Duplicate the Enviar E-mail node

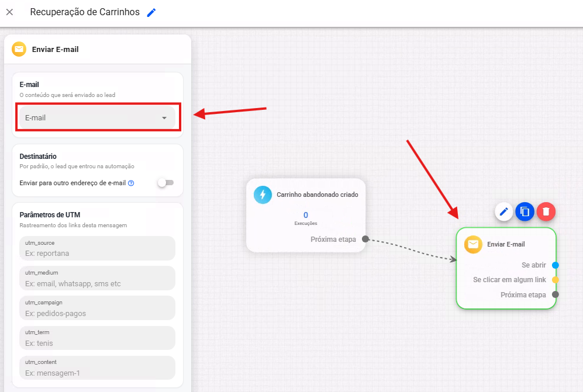(525, 212)
